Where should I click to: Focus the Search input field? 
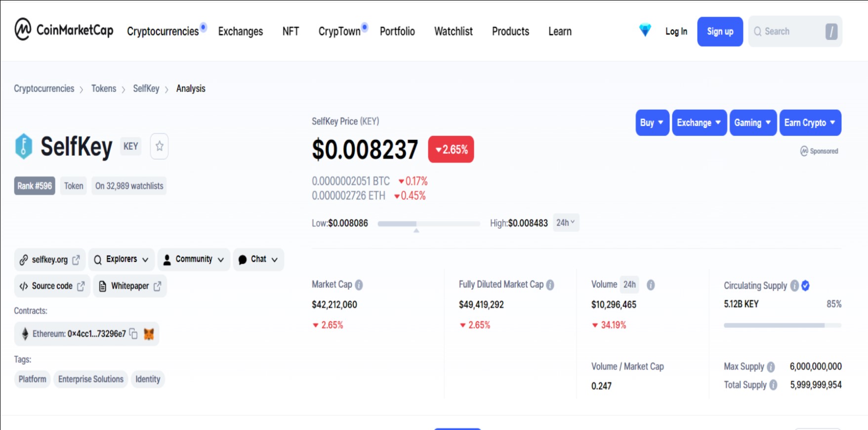coord(795,32)
